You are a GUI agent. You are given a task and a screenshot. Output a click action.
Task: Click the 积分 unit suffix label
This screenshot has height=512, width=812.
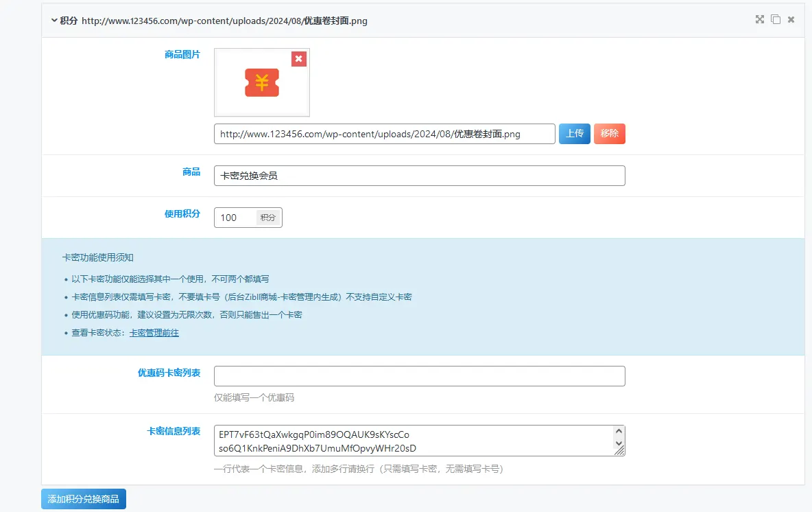pos(267,218)
